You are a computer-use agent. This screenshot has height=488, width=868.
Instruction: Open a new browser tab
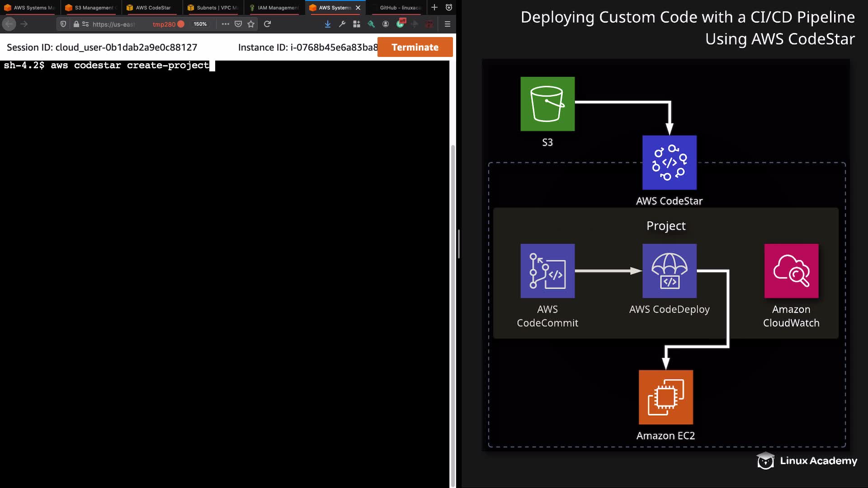pyautogui.click(x=434, y=7)
